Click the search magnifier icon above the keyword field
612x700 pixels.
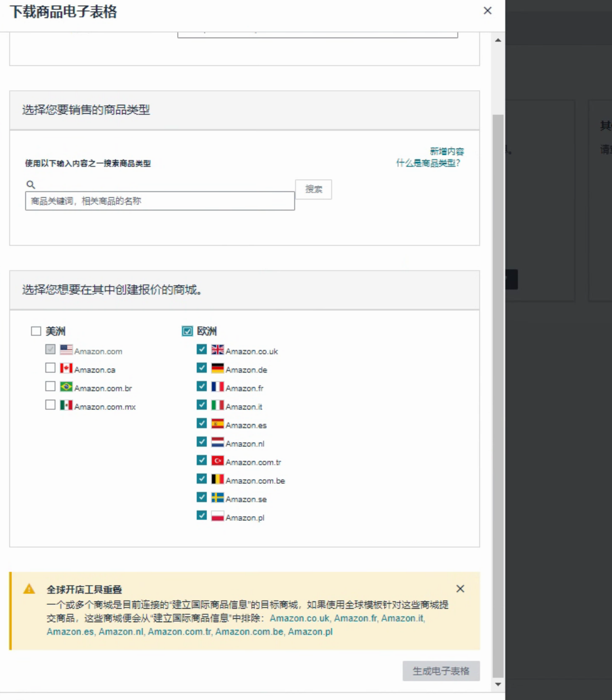[x=31, y=184]
